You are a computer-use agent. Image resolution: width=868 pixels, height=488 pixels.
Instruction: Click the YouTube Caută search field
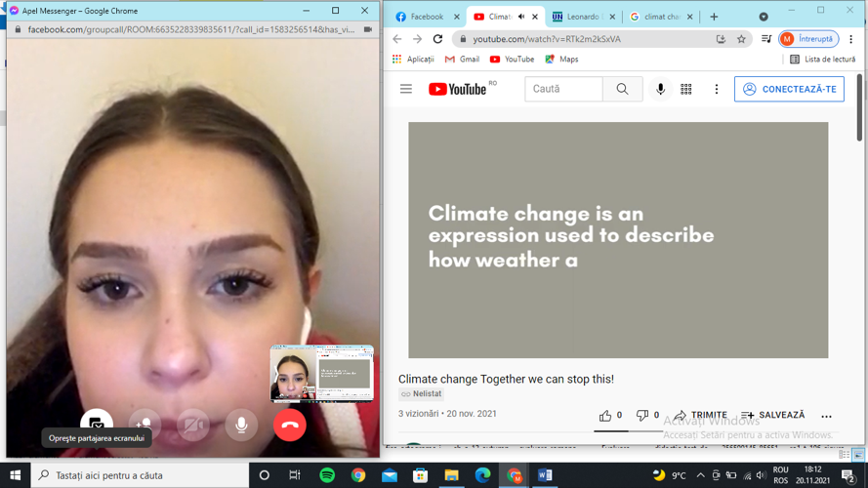[563, 89]
